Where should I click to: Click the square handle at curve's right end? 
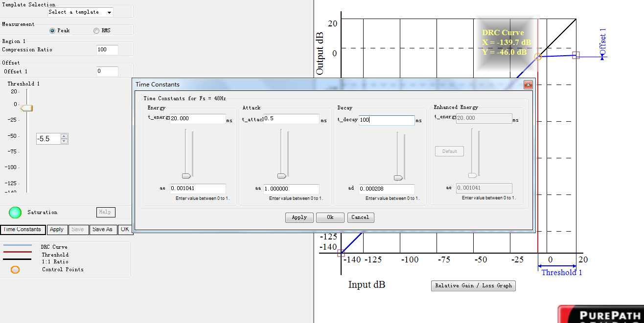pos(576,55)
